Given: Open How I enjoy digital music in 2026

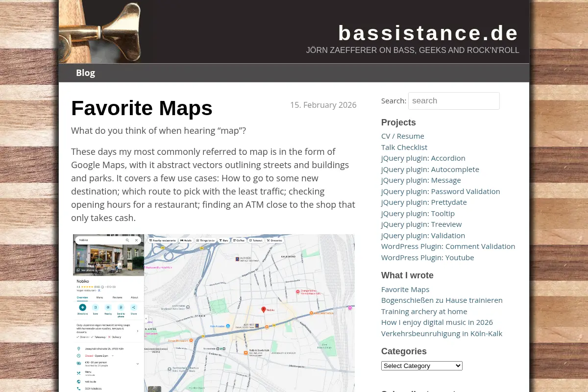Looking at the screenshot, I should [x=437, y=322].
